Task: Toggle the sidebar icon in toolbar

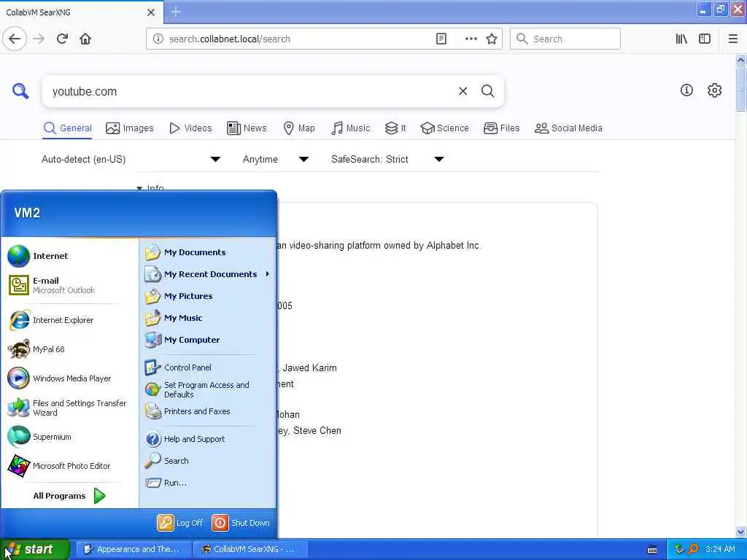Action: 705,39
